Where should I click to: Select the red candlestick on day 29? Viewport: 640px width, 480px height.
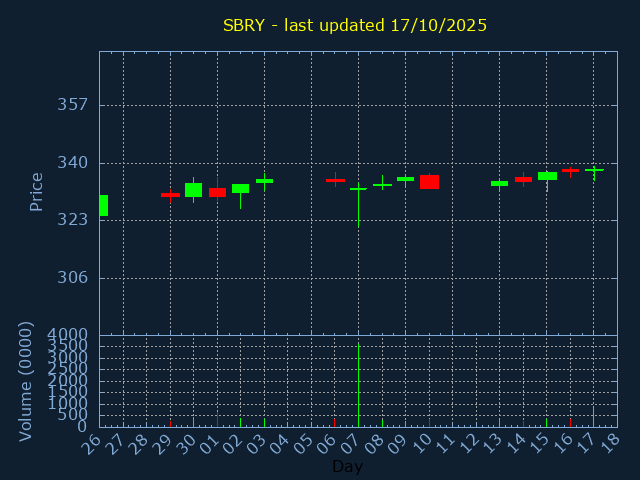[170, 195]
